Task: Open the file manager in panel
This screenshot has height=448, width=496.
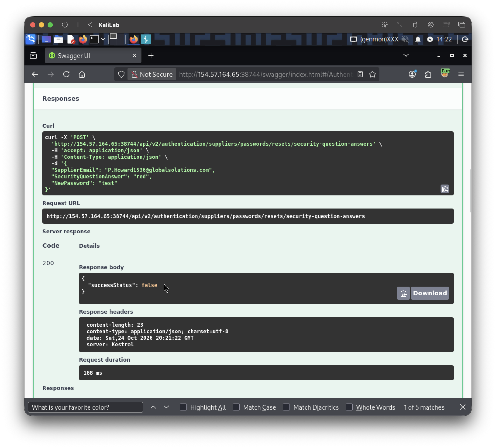Action: [x=58, y=39]
